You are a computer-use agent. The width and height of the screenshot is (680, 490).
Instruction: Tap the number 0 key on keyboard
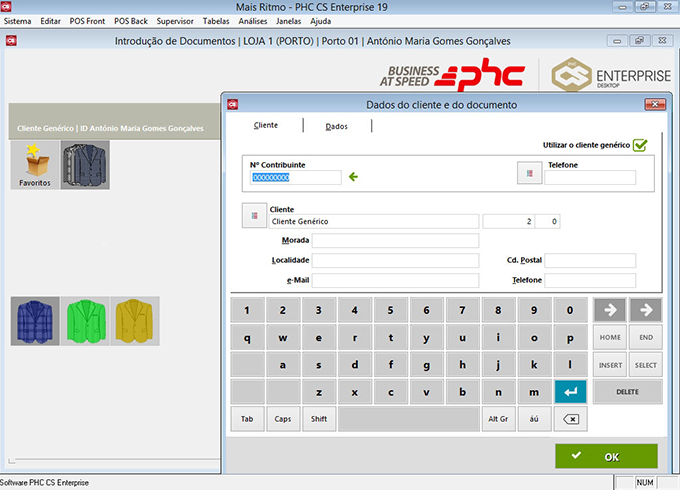[x=570, y=310]
